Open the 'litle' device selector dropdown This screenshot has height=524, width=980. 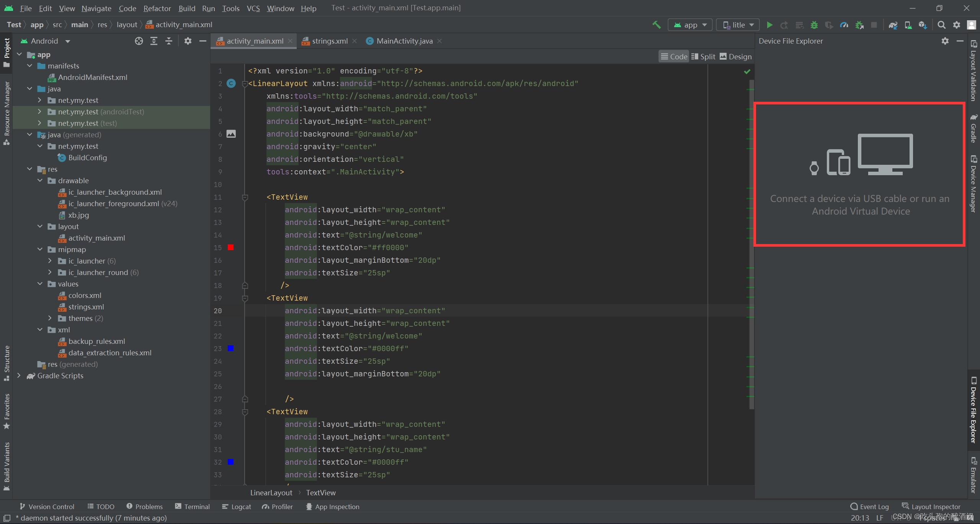(737, 24)
